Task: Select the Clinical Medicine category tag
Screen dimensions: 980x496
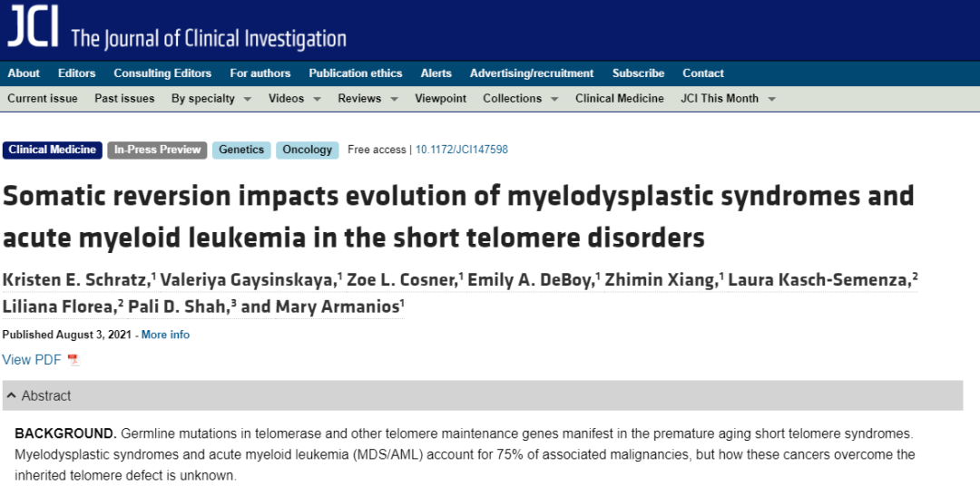Action: 53,150
